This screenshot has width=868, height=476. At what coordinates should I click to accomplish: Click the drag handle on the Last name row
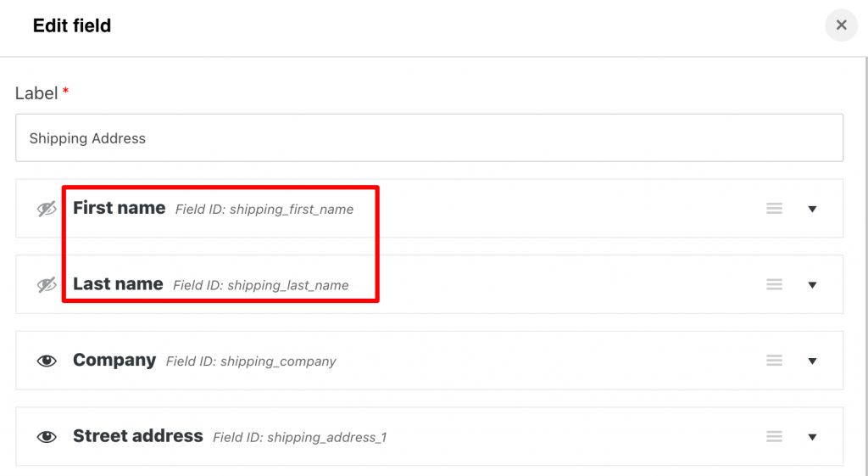pyautogui.click(x=774, y=284)
